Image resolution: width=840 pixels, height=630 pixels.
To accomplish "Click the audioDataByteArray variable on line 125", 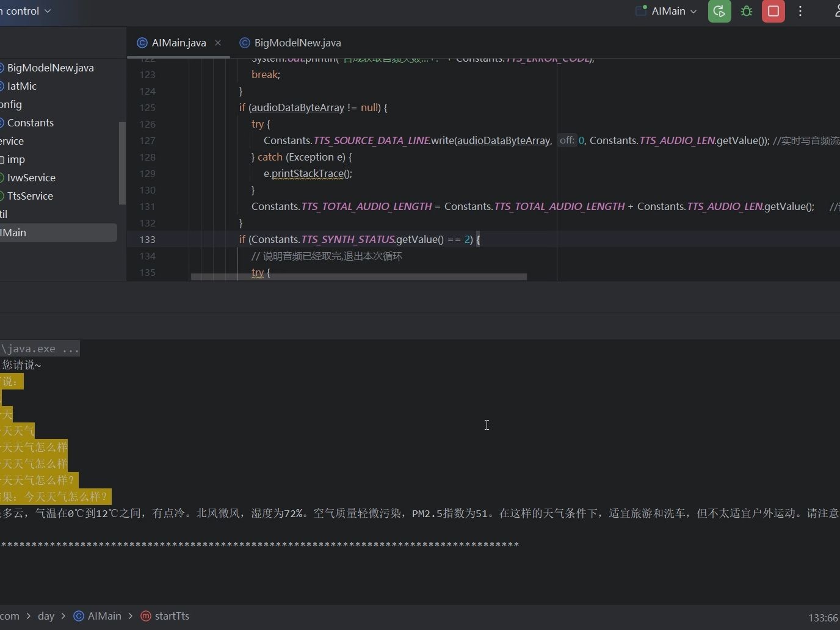I will coord(298,107).
